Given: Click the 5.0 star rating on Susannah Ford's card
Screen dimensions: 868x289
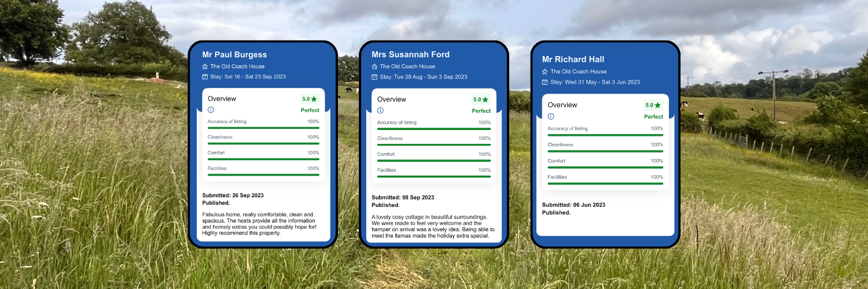Looking at the screenshot, I should (481, 99).
